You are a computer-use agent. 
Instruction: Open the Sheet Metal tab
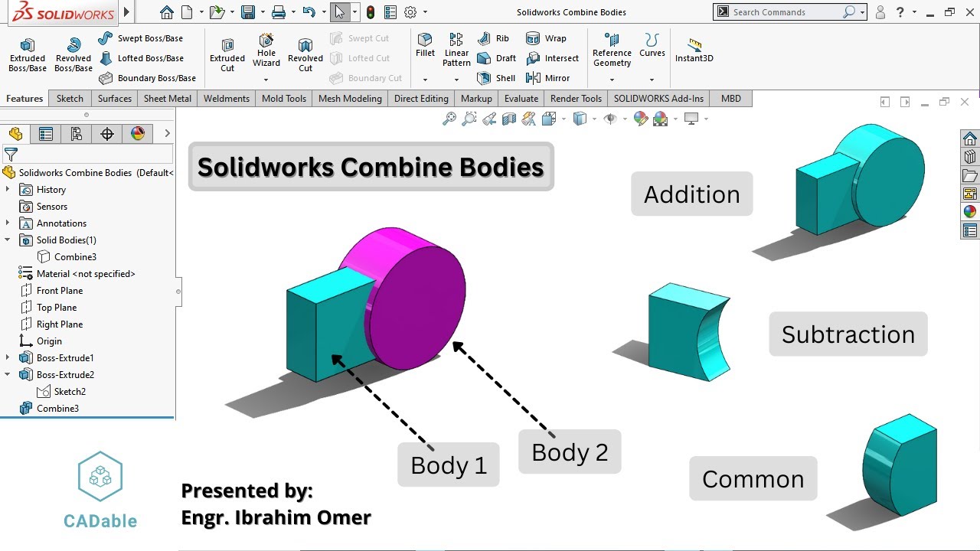[168, 98]
